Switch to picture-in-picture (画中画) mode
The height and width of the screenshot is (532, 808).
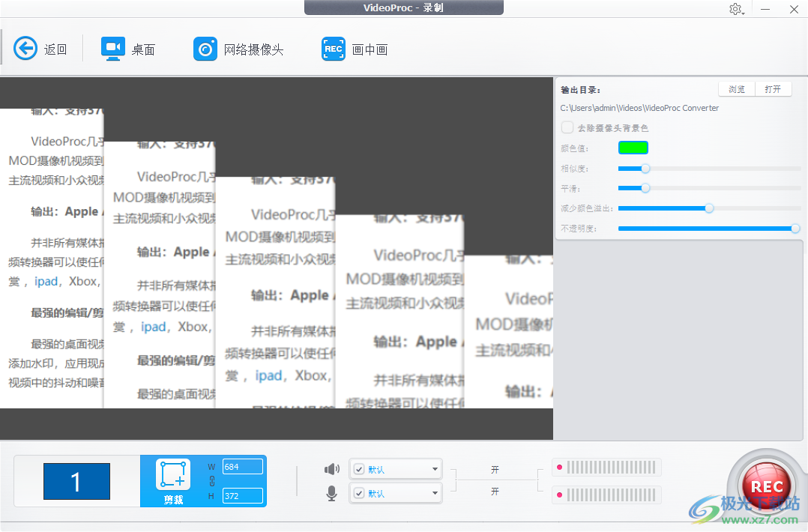tap(352, 48)
